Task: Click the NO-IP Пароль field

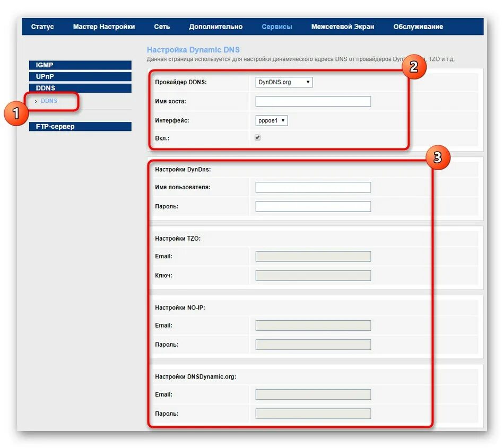Action: tap(313, 345)
